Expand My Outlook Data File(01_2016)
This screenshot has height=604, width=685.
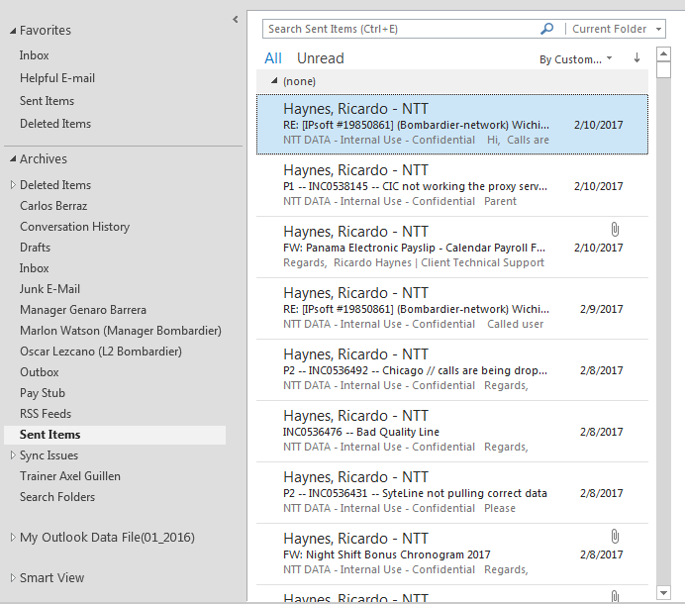(x=13, y=537)
